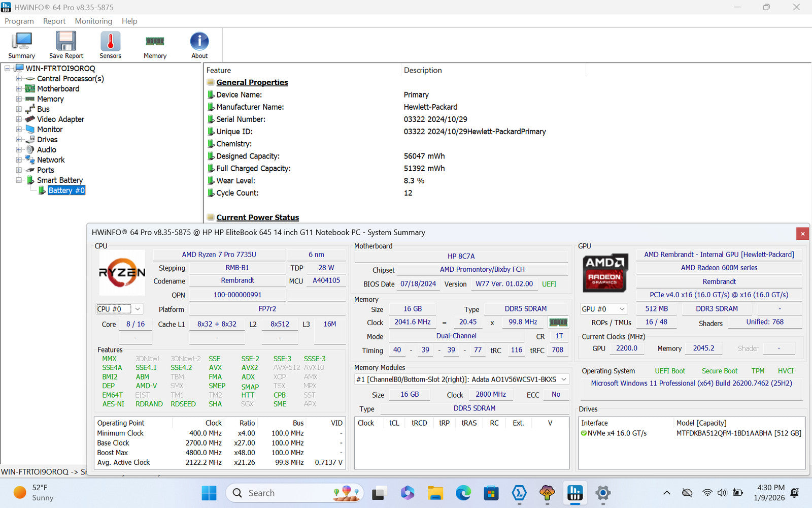Click the memory chip icon beside 99.8 MHz
The image size is (812, 508).
558,323
